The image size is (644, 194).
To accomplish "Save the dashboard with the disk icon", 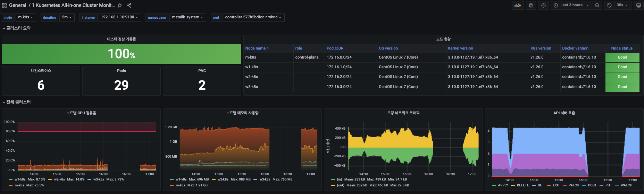I will (531, 5).
